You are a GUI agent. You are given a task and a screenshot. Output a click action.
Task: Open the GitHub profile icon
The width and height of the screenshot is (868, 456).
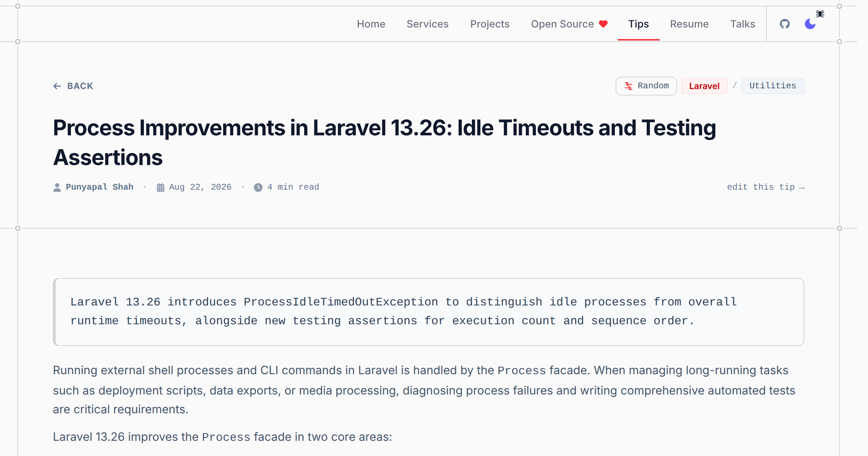(x=784, y=24)
